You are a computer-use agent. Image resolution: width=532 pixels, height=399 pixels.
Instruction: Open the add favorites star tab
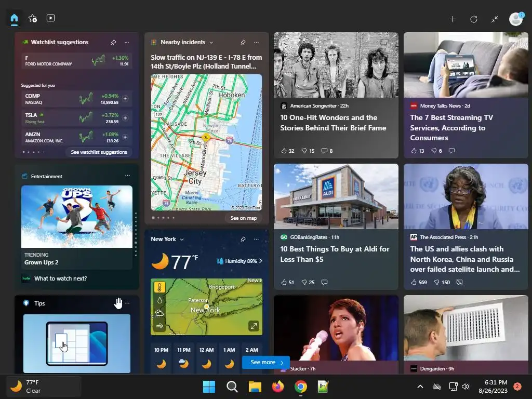point(33,18)
